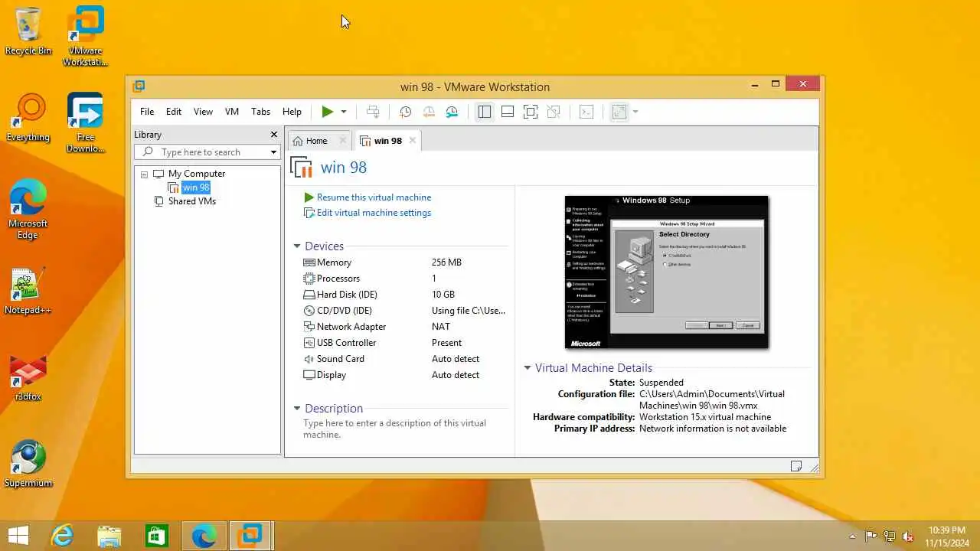Click the green Power On play button
Viewport: 980px width, 551px height.
(328, 112)
